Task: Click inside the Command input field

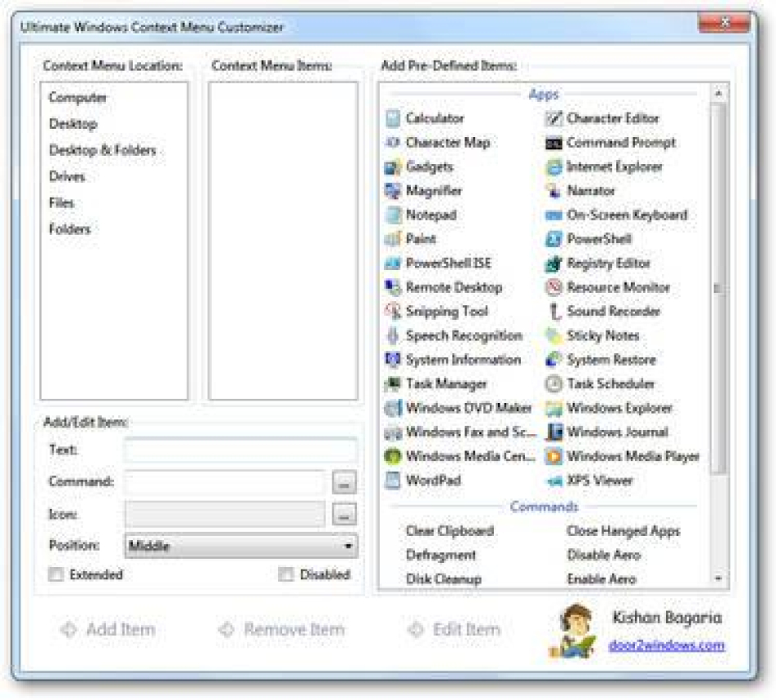Action: (x=226, y=483)
